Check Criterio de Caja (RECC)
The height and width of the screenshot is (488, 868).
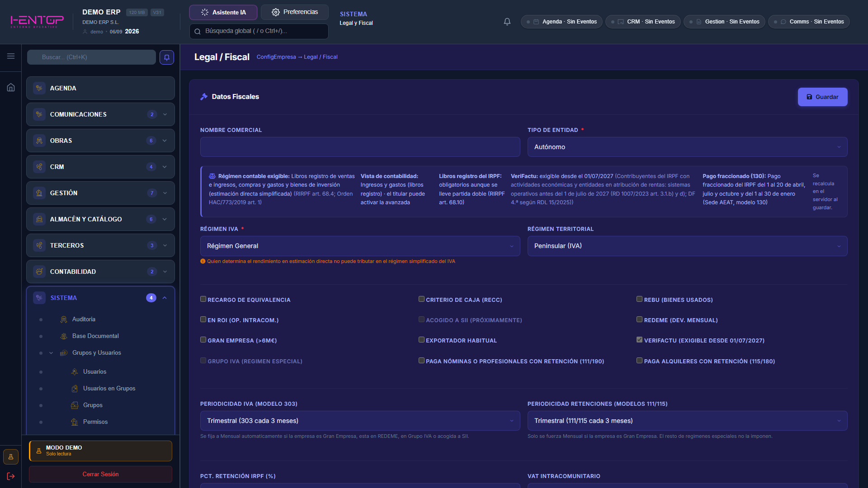421,299
